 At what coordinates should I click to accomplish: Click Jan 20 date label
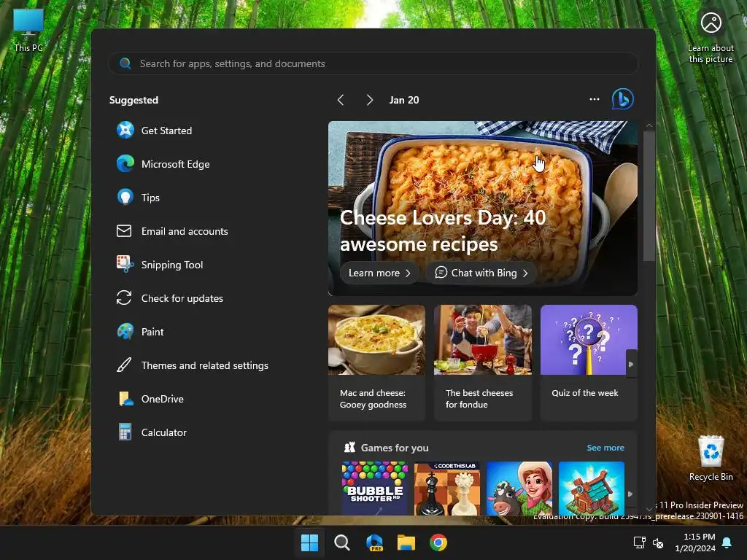[404, 100]
